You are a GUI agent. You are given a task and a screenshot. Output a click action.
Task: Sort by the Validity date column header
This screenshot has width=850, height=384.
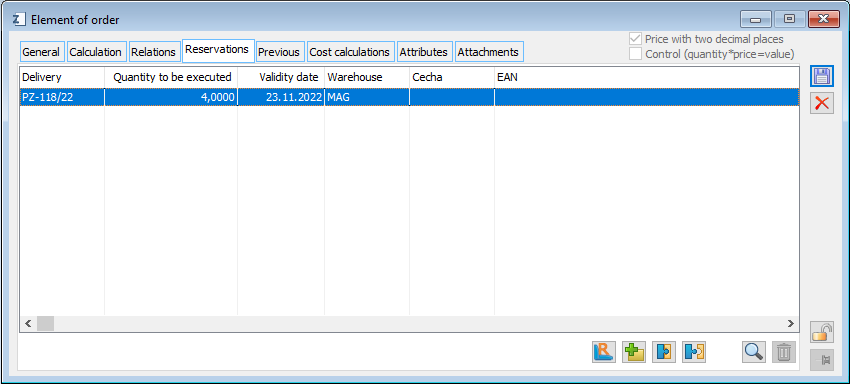pyautogui.click(x=281, y=78)
